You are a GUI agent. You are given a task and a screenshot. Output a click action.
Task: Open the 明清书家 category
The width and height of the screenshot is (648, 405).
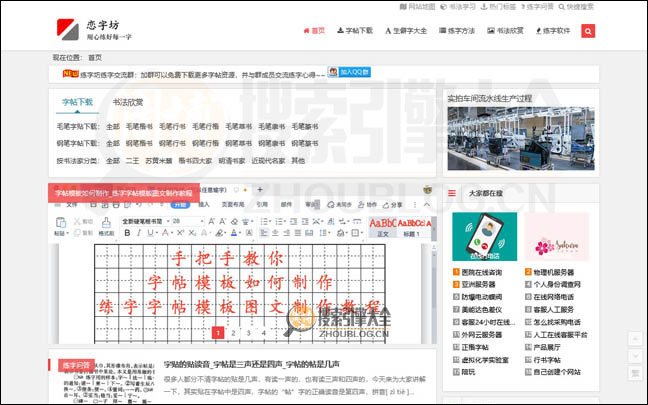tap(232, 160)
